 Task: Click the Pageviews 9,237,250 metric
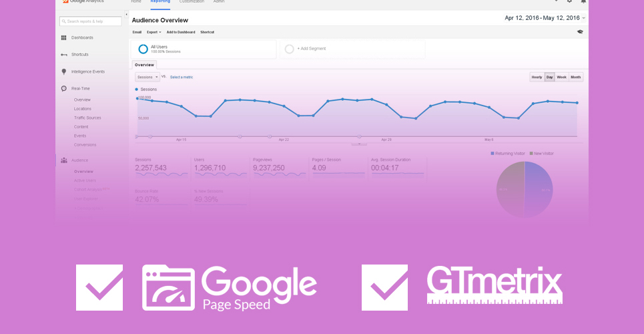[280, 168]
